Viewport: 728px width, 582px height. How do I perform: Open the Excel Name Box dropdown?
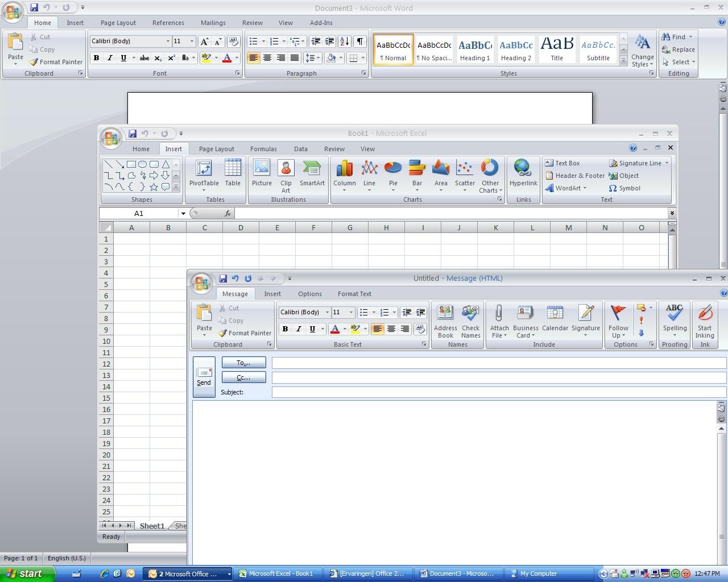pyautogui.click(x=183, y=214)
